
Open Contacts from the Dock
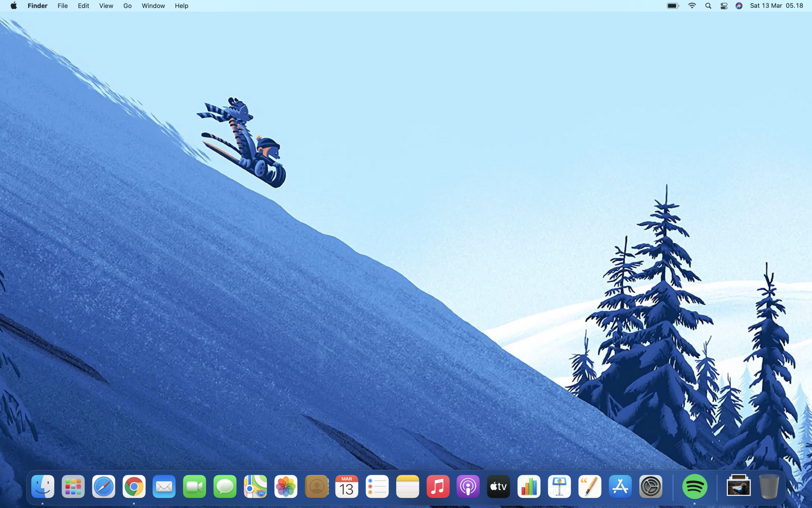316,486
